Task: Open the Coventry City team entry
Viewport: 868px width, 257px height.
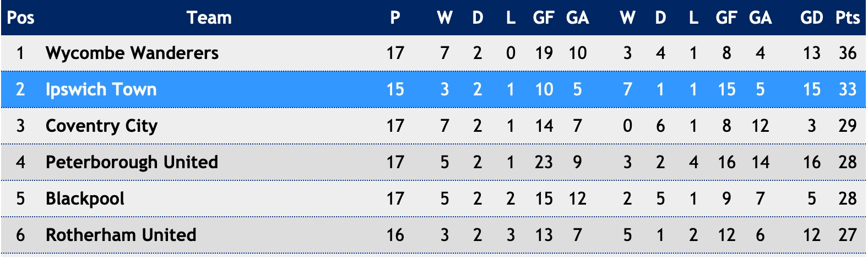Action: 101,126
